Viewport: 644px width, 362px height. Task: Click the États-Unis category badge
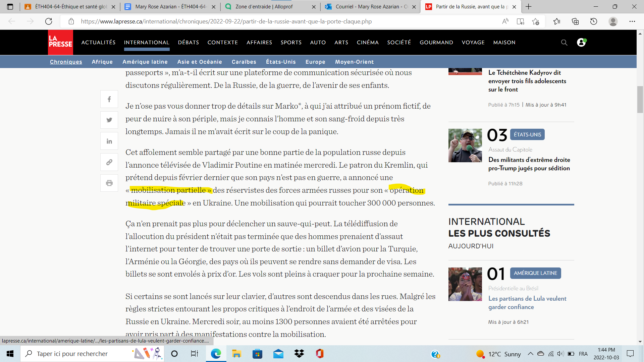coord(527,134)
